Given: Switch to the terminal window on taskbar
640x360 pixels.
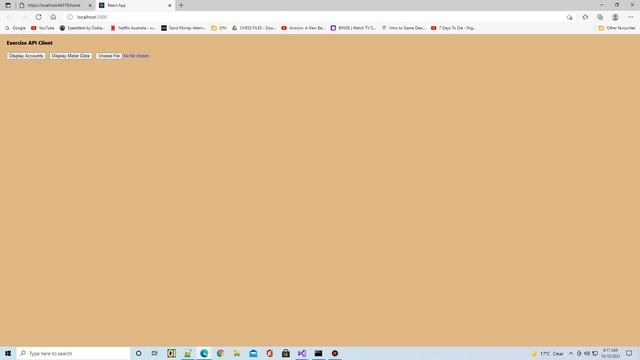Looking at the screenshot, I should [318, 353].
